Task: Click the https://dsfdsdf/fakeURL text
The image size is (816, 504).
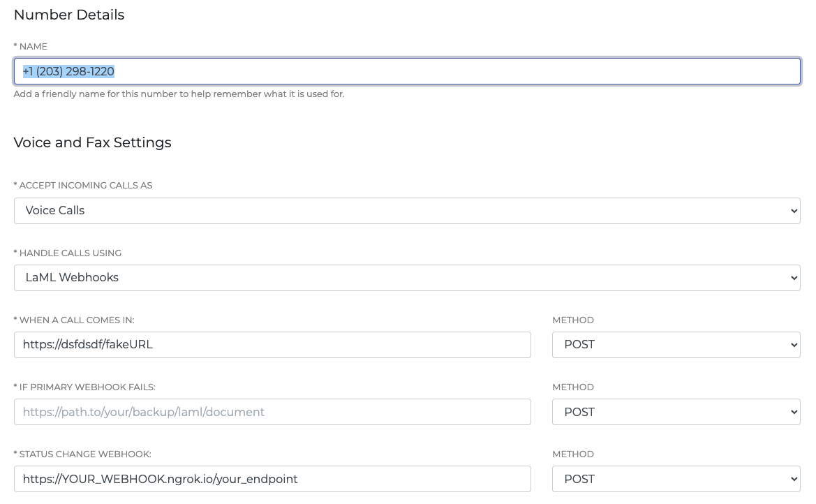Action: [87, 344]
